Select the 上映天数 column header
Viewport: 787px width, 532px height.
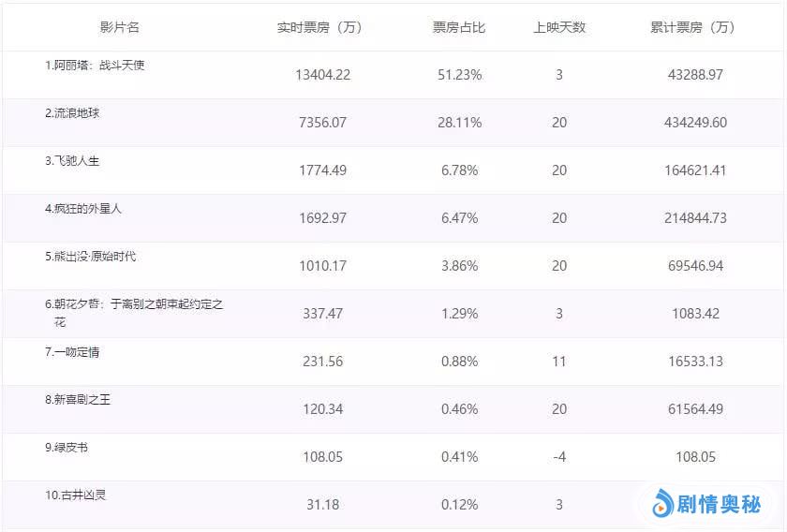559,27
